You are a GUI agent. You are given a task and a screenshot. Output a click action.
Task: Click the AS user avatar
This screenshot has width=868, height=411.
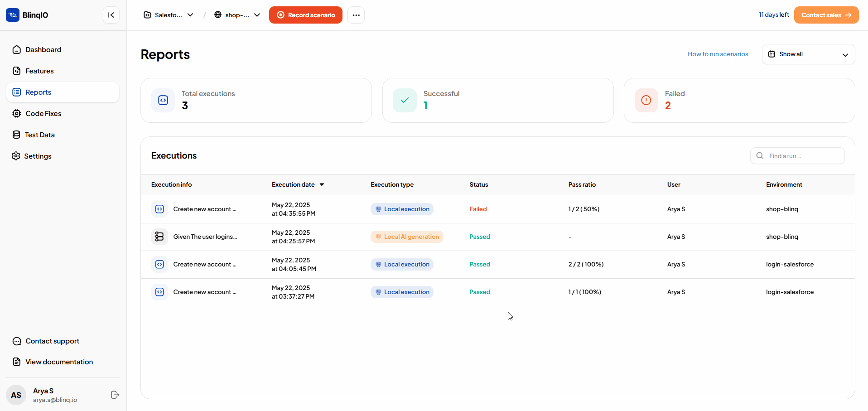16,395
